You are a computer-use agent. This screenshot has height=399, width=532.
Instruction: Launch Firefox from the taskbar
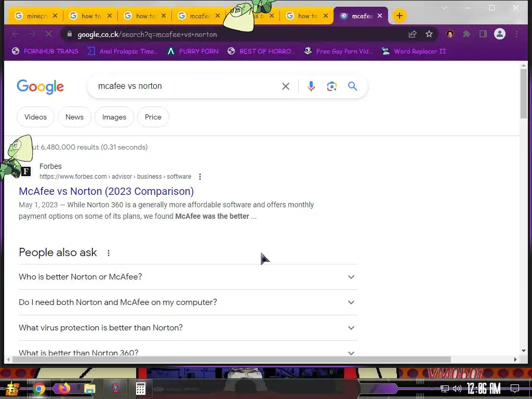[x=64, y=388]
